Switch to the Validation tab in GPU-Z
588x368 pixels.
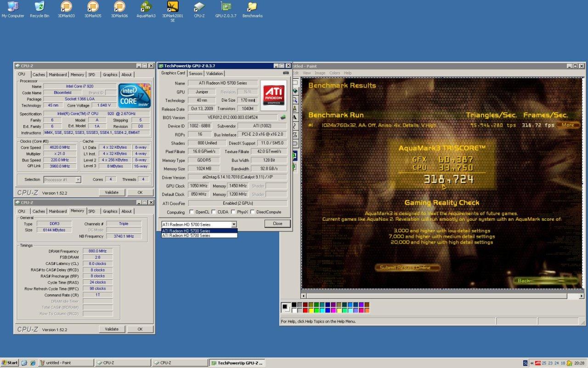[215, 73]
